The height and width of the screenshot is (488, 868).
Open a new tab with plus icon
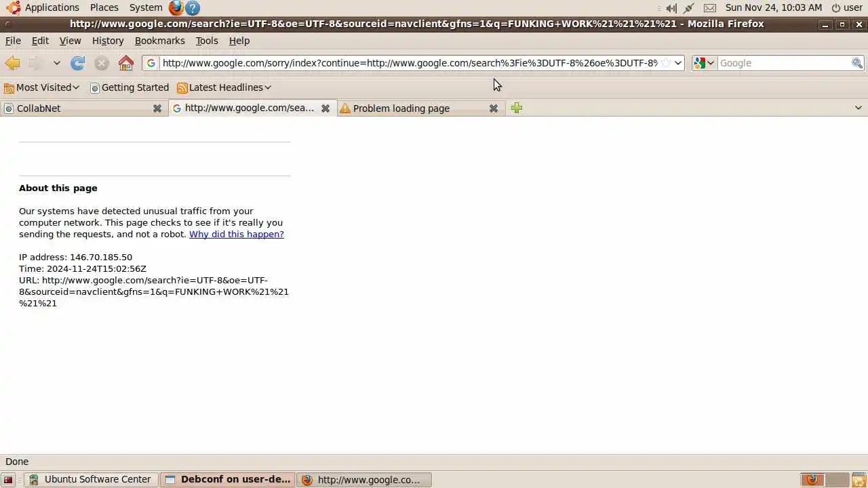point(517,108)
